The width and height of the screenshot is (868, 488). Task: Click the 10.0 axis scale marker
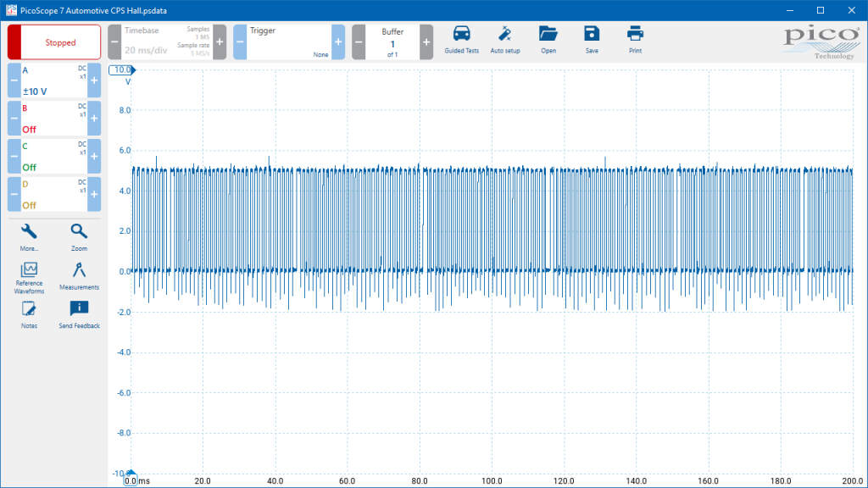pos(122,69)
